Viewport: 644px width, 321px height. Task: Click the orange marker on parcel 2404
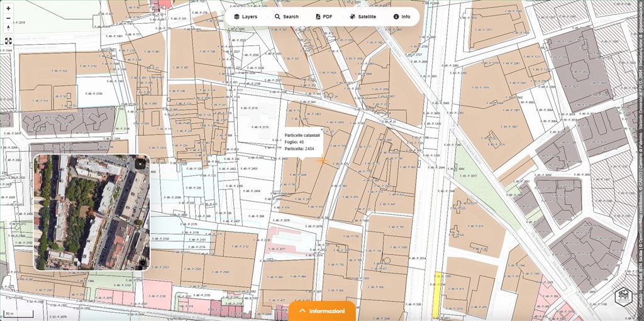point(322,161)
